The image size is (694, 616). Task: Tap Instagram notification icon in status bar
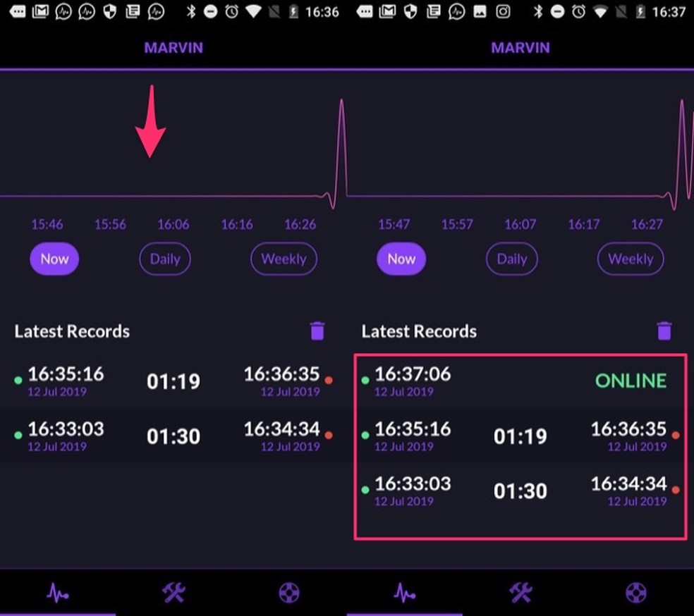pyautogui.click(x=502, y=12)
